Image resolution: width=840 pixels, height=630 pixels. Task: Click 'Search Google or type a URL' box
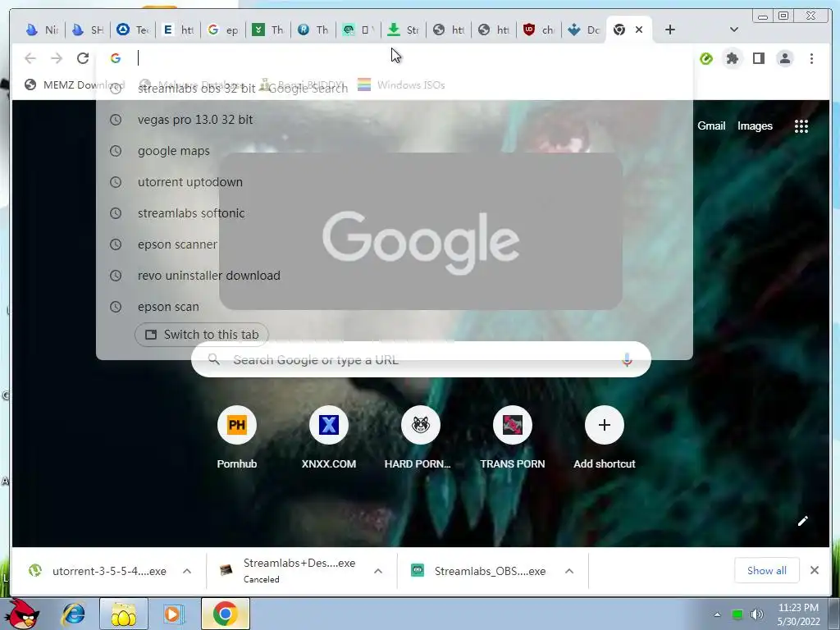[x=421, y=359]
